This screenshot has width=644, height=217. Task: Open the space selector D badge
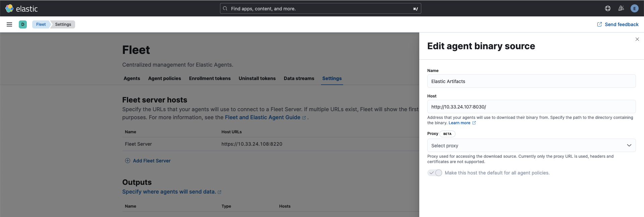pos(23,24)
